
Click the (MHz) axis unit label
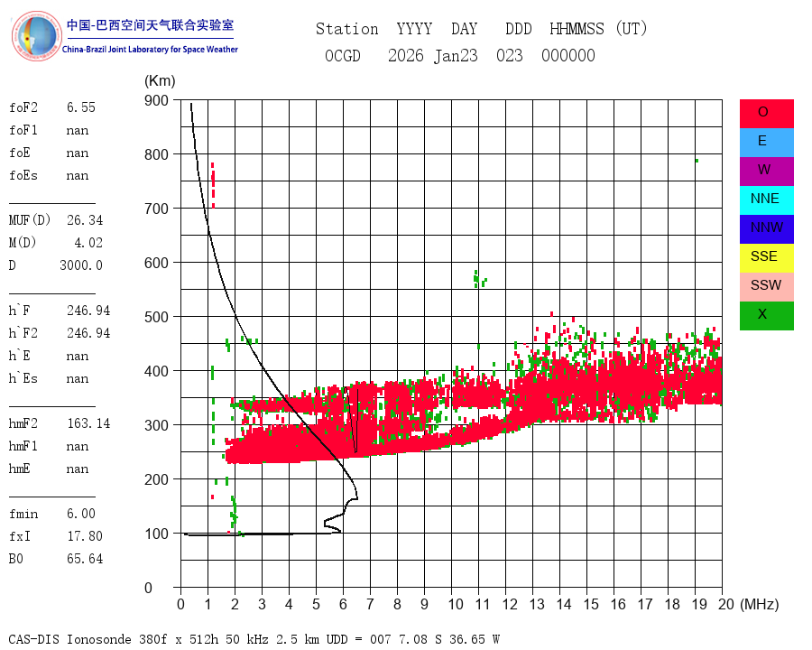tap(760, 604)
